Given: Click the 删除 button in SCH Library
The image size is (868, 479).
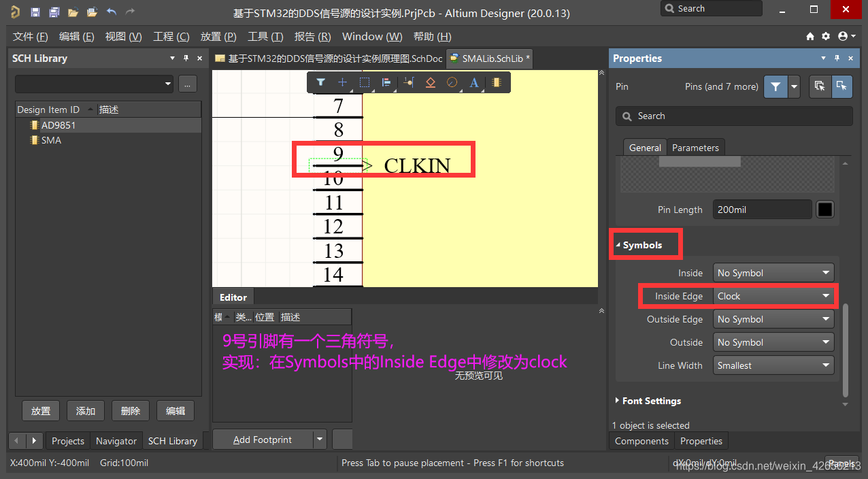Looking at the screenshot, I should [131, 411].
